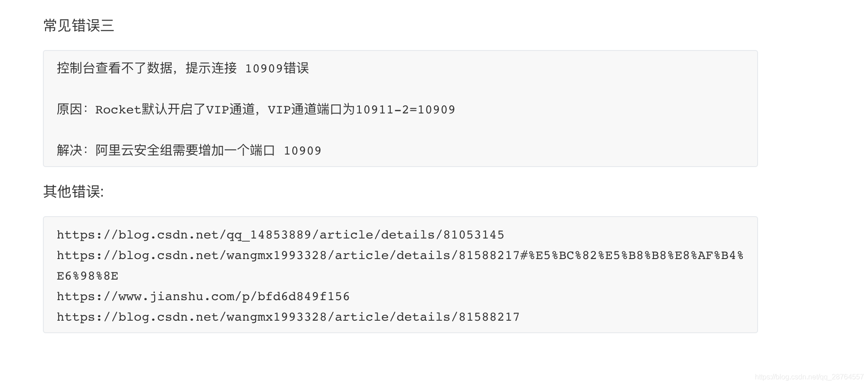Click the 10909错误 text in first line
Viewport: 868px width, 385px height.
coord(277,68)
